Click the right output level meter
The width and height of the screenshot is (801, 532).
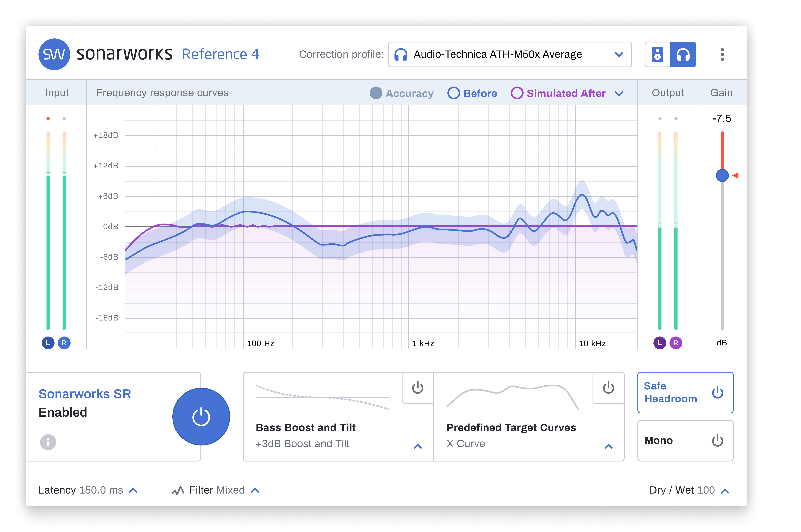coord(676,230)
